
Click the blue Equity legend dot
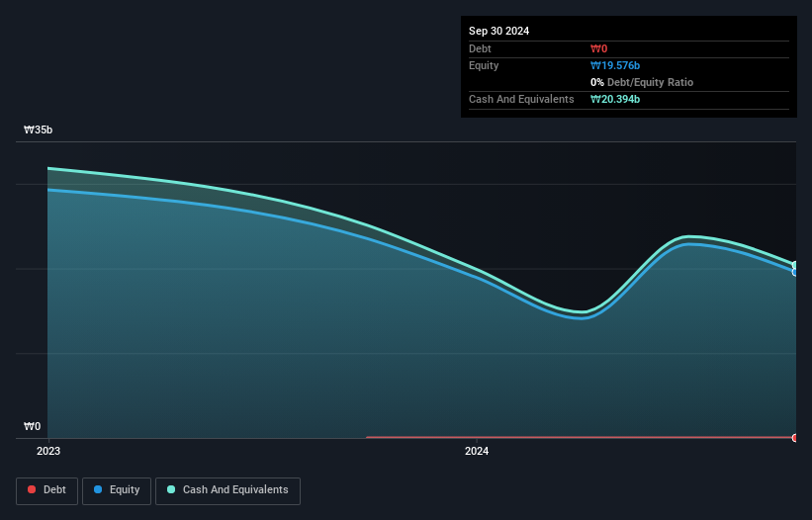[98, 489]
